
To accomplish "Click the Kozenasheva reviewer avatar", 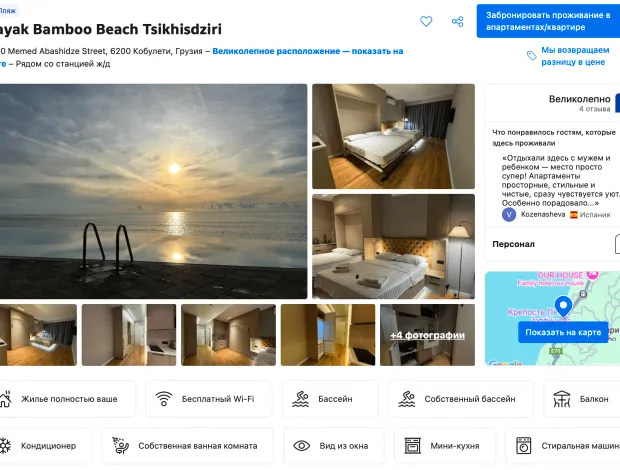I will click(509, 215).
